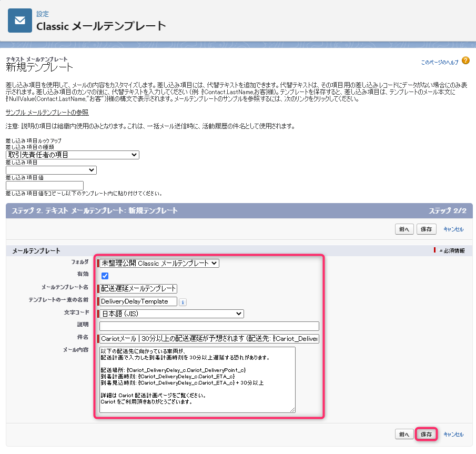Click the bottom 前へ button
This screenshot has height=454, width=476.
(x=404, y=434)
